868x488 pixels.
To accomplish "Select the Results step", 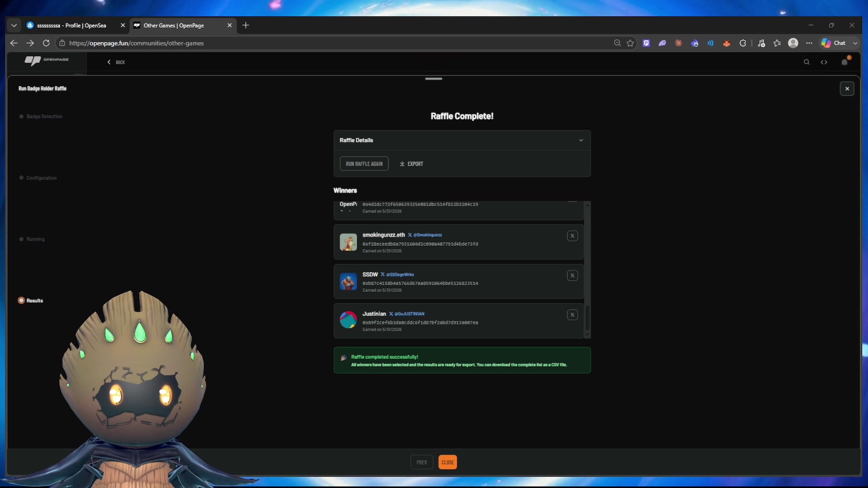I will pyautogui.click(x=31, y=301).
